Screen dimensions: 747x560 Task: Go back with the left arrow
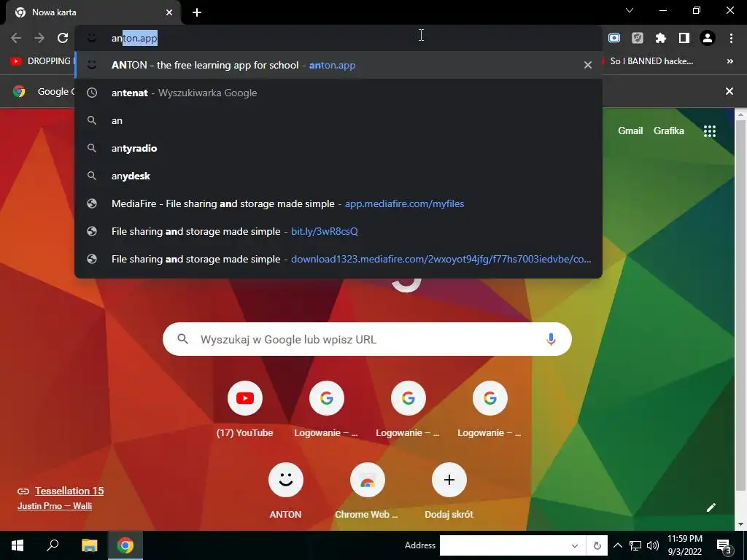(x=16, y=38)
